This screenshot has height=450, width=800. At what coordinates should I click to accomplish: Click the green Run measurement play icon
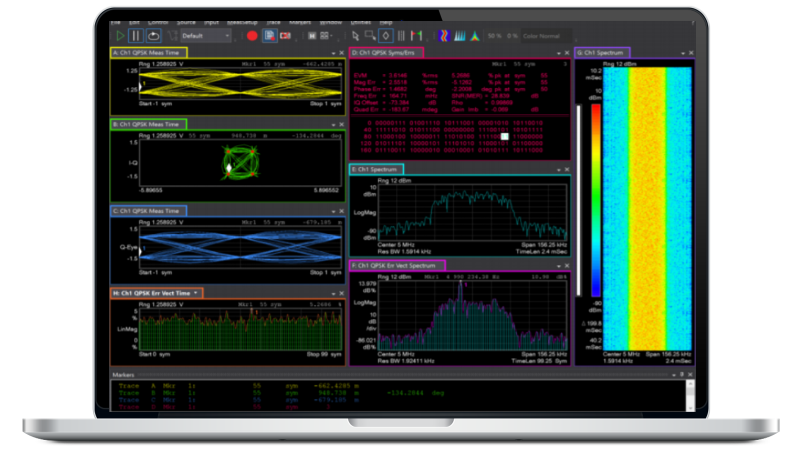pos(118,35)
